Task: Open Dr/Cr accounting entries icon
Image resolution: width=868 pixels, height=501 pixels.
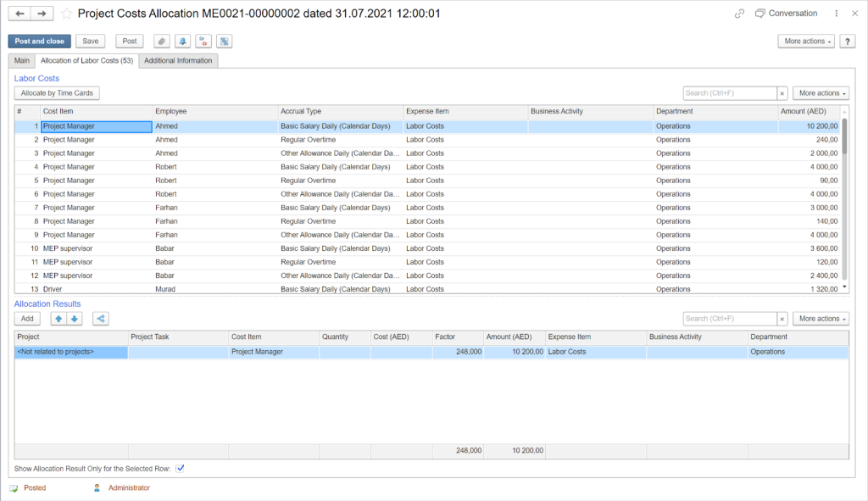Action: click(203, 41)
